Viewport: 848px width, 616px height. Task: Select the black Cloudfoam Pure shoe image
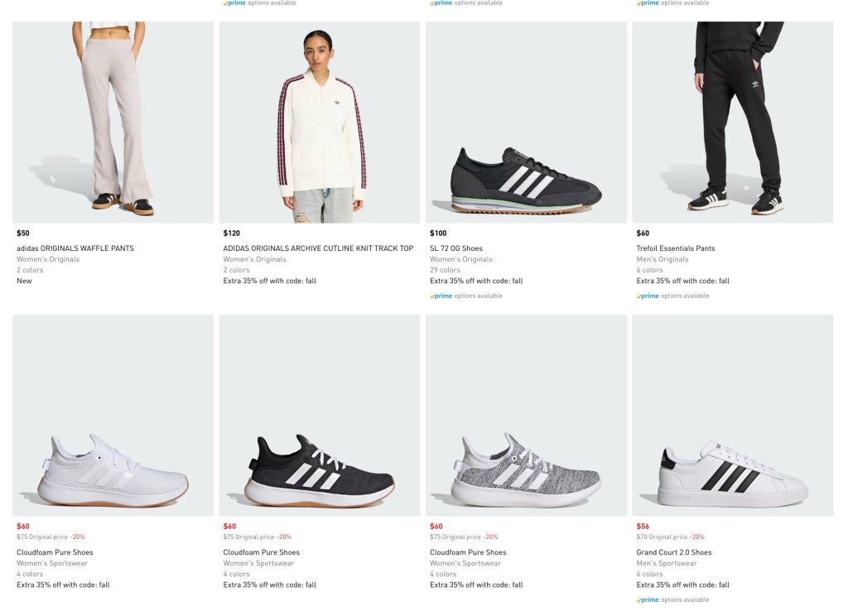(320, 416)
